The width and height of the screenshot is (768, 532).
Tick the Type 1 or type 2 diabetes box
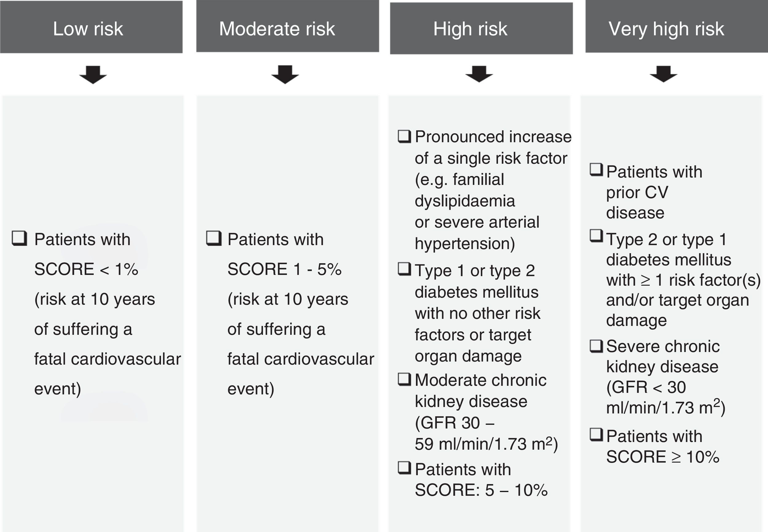[x=404, y=269]
